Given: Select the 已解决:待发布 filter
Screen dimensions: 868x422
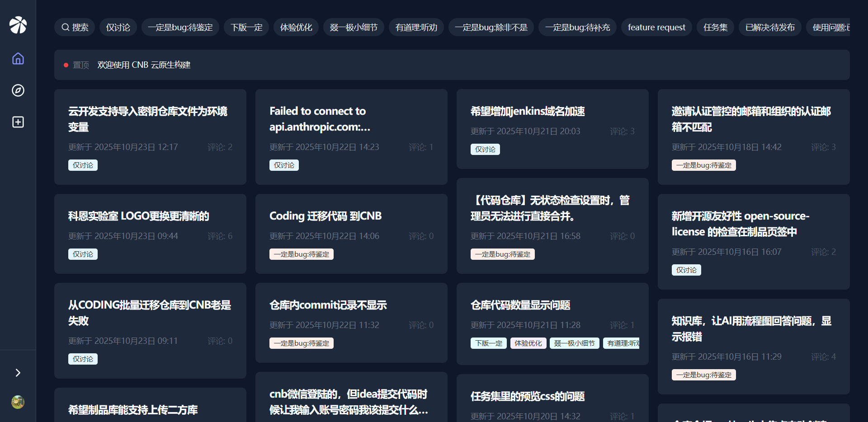Looking at the screenshot, I should tap(769, 27).
